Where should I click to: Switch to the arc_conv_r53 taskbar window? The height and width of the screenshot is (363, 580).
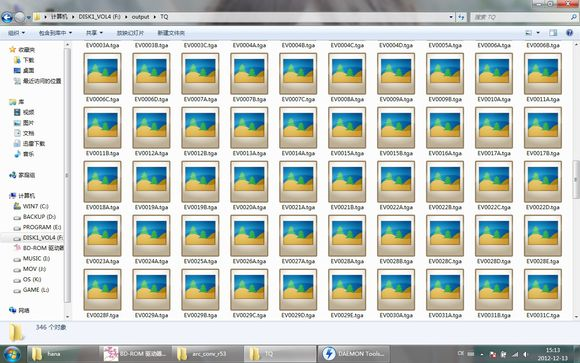tap(207, 354)
